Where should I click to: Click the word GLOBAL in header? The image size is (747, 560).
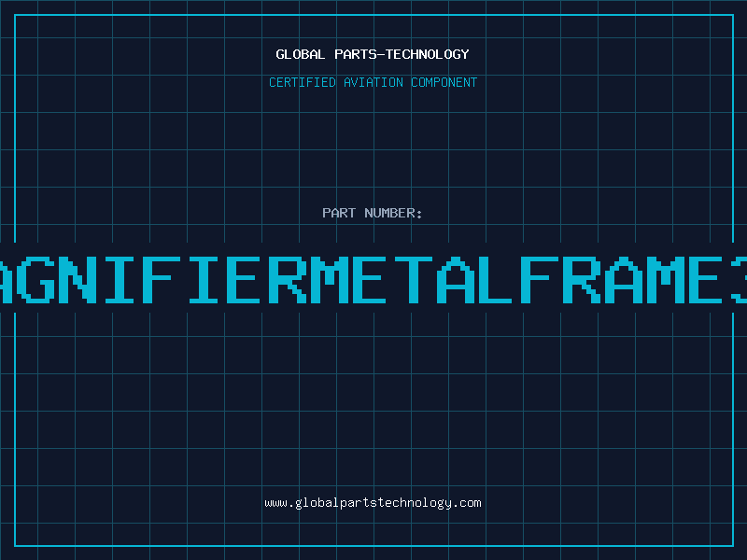pyautogui.click(x=301, y=54)
